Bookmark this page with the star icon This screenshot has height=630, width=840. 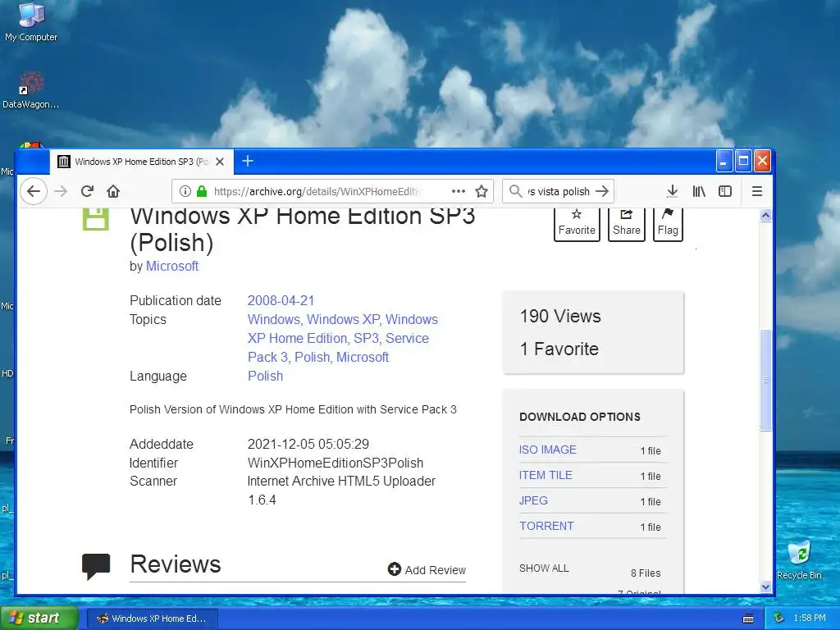pyautogui.click(x=482, y=191)
